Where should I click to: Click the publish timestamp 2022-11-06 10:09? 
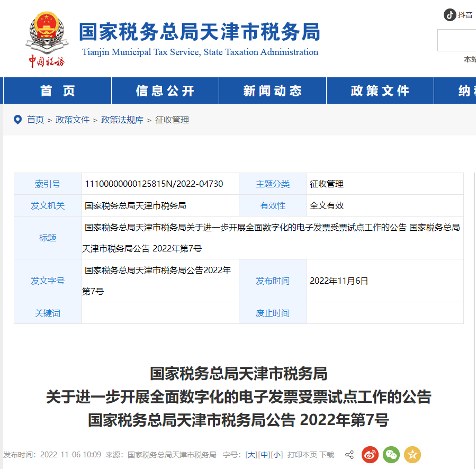pyautogui.click(x=71, y=455)
